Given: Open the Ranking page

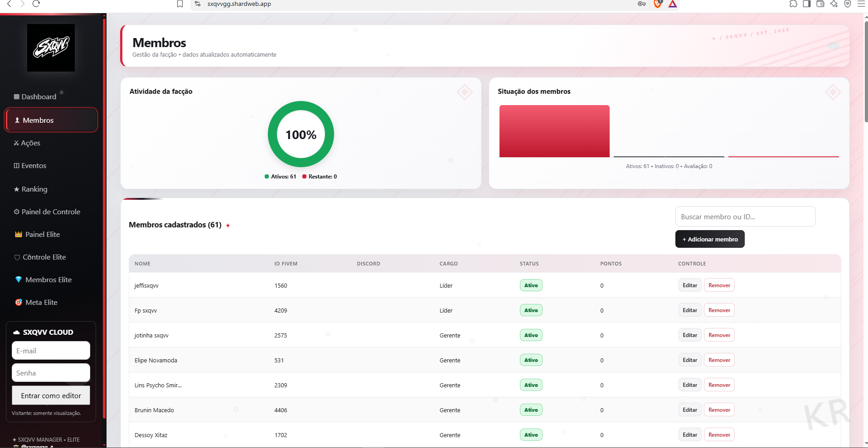Looking at the screenshot, I should click(x=30, y=189).
